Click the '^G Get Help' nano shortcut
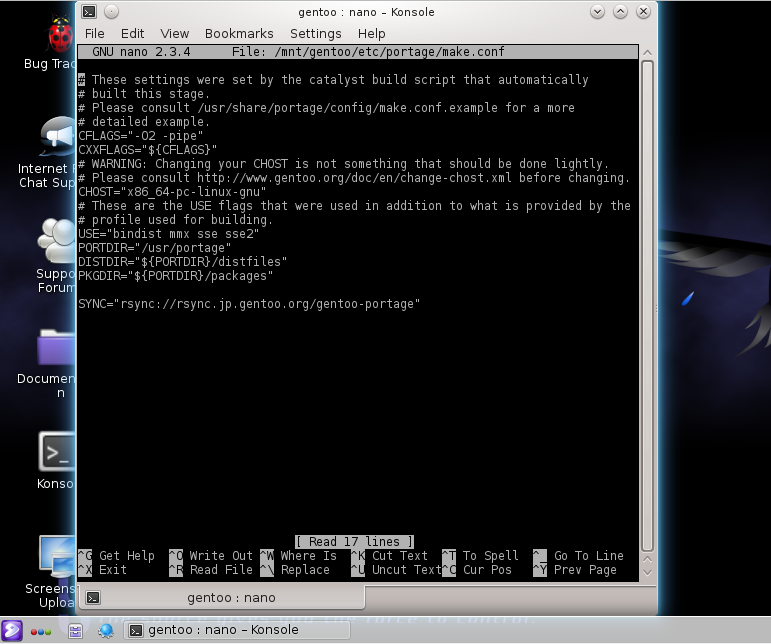 pyautogui.click(x=117, y=556)
